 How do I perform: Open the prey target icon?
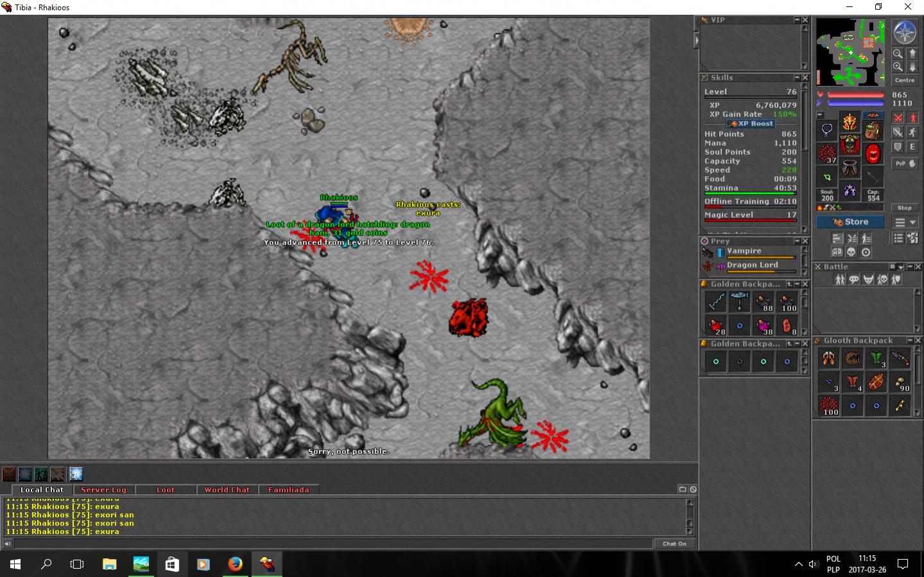point(867,252)
